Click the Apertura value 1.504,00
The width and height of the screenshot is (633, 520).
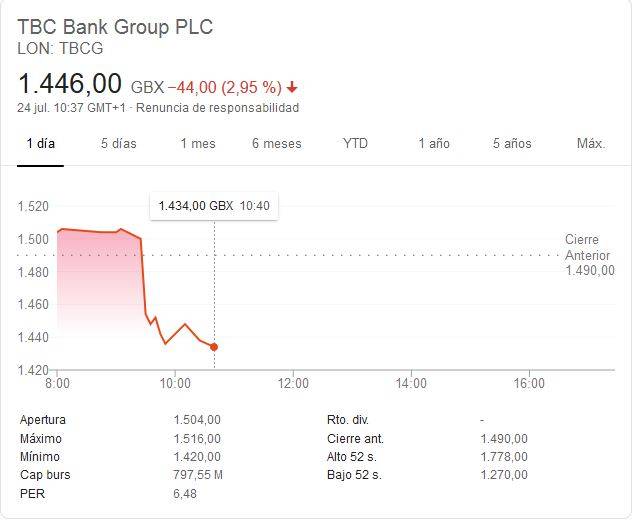pos(197,420)
